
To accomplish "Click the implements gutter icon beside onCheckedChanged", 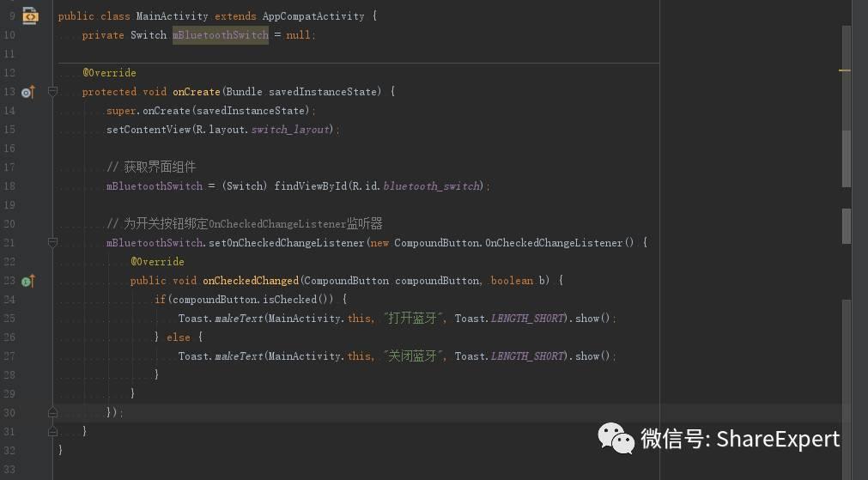I will 28,282.
